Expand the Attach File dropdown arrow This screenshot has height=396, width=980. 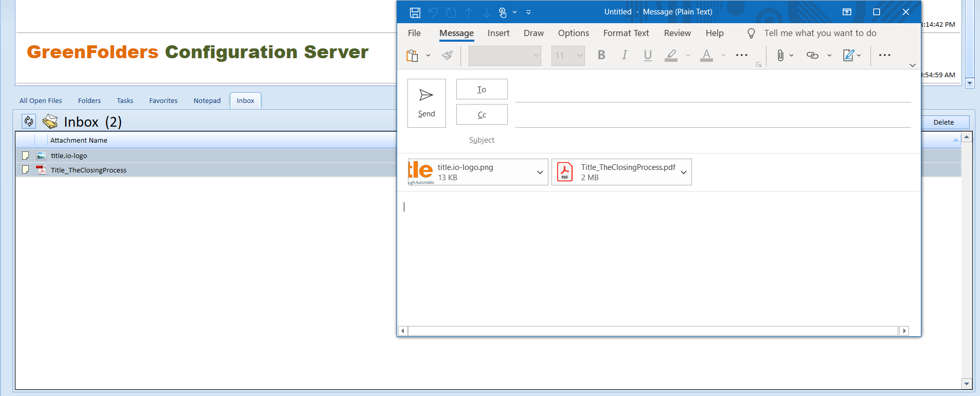(x=792, y=55)
